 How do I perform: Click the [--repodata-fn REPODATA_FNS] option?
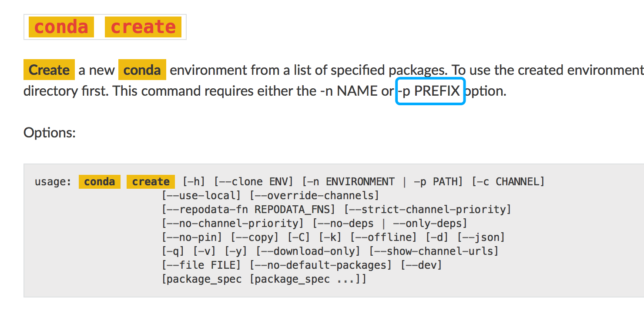coord(248,209)
